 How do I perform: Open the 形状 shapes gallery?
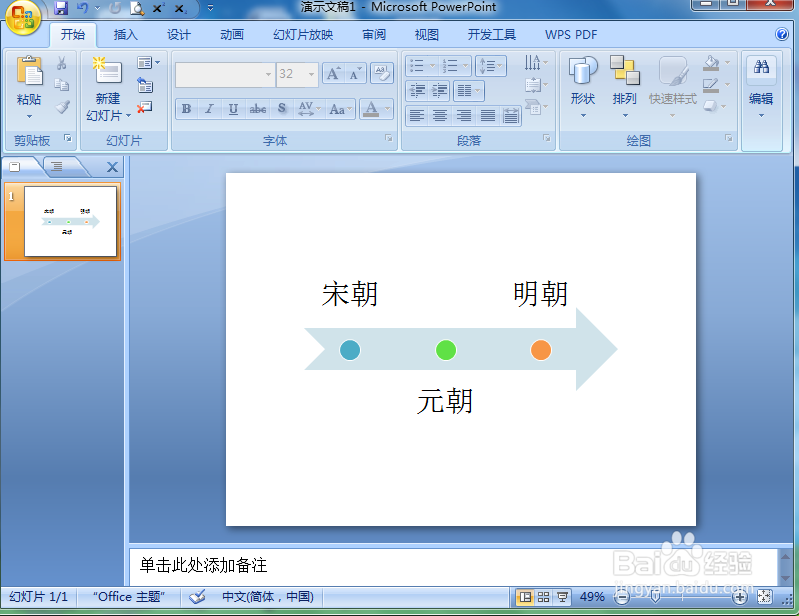point(583,87)
